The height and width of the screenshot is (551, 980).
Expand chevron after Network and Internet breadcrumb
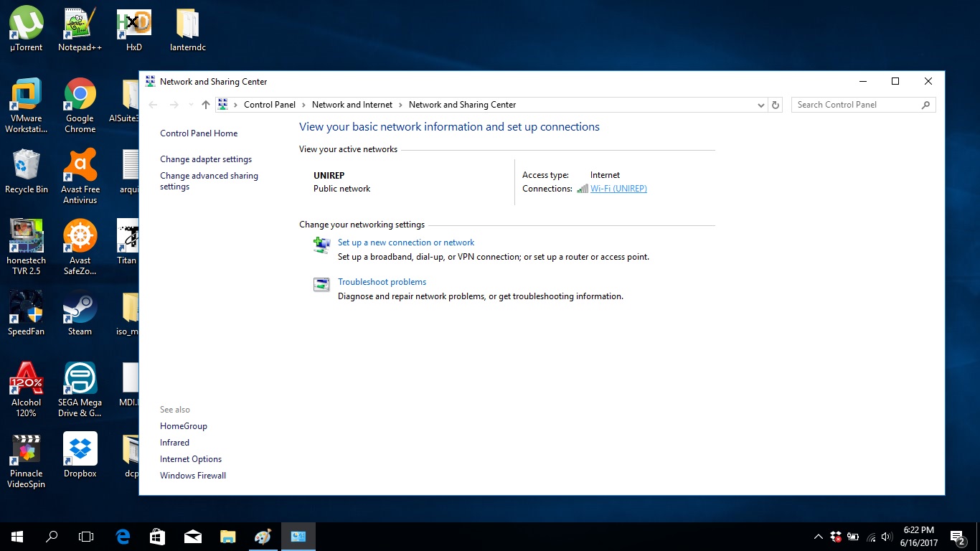click(401, 105)
